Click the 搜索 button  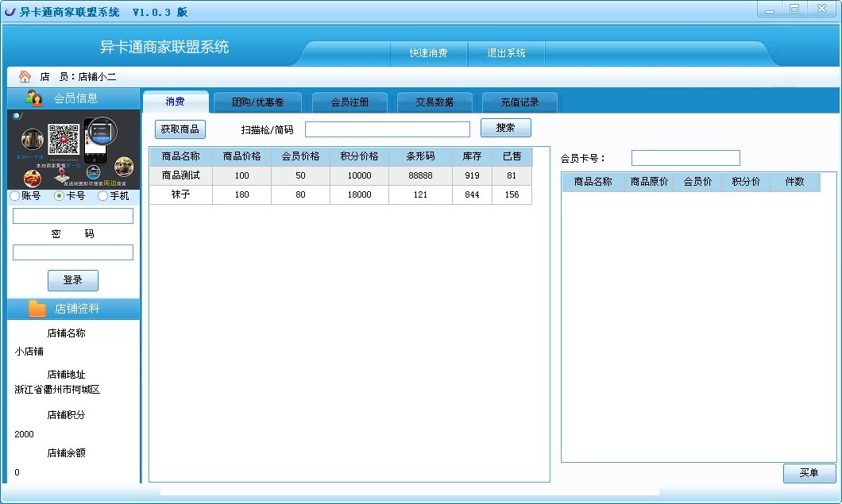tap(505, 128)
